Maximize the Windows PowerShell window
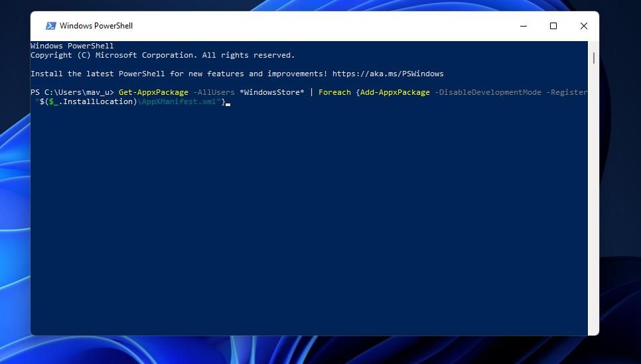Viewport: 641px width, 364px height. pyautogui.click(x=553, y=26)
